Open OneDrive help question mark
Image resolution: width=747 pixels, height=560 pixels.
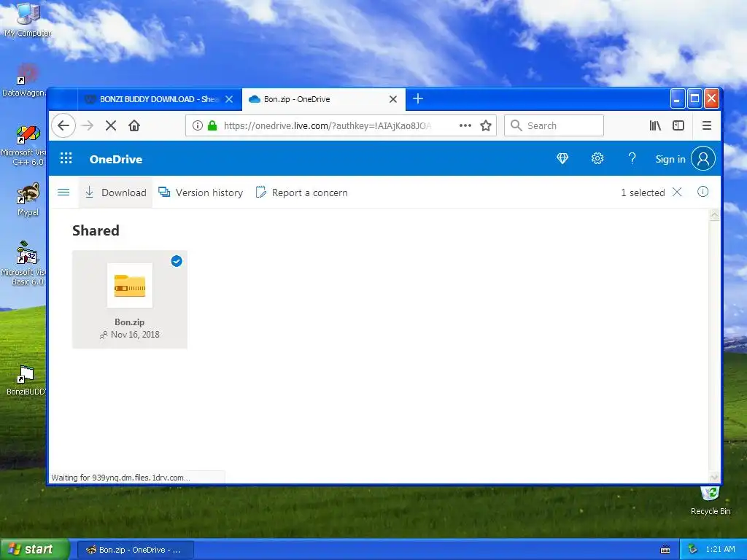632,158
